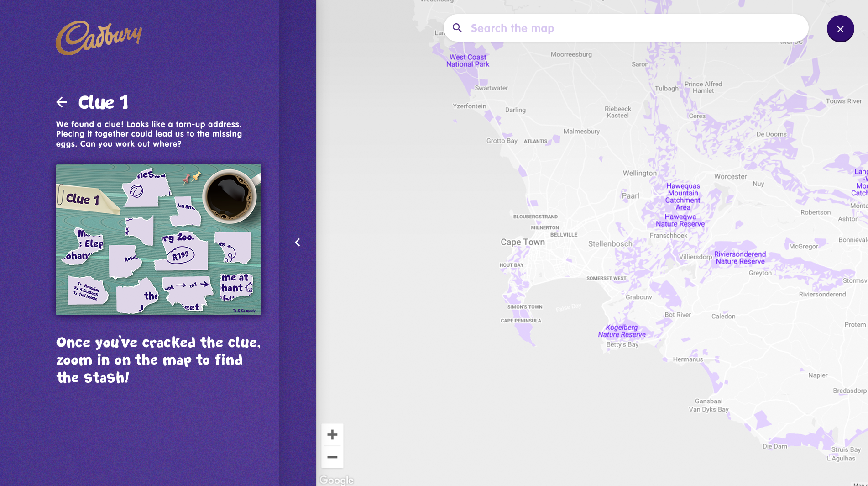868x486 pixels.
Task: Click the Clue 1 heading
Action: (103, 102)
